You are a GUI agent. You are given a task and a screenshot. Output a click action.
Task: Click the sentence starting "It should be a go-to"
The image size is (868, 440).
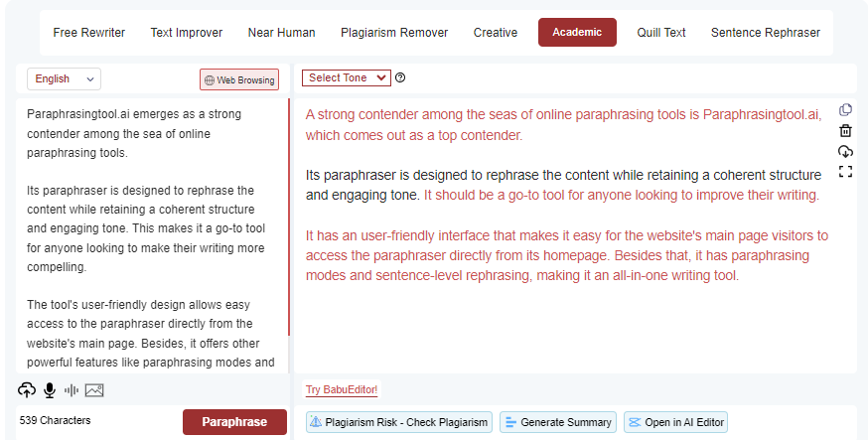click(621, 195)
